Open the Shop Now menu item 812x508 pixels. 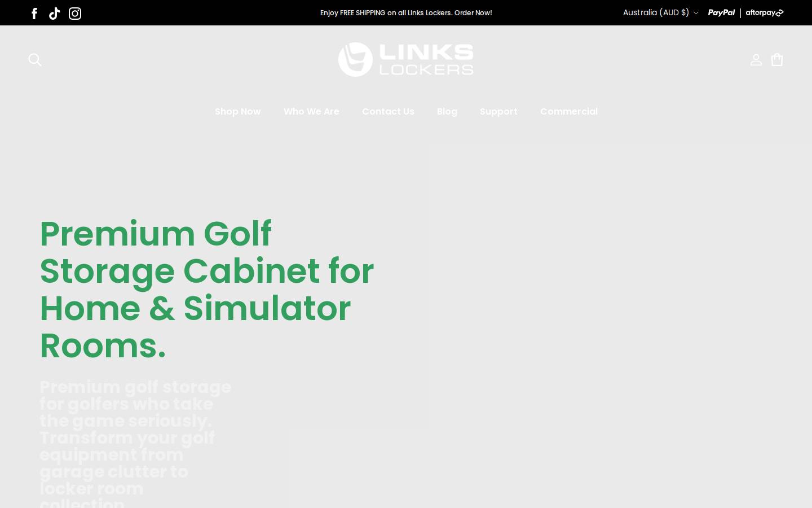tap(238, 112)
